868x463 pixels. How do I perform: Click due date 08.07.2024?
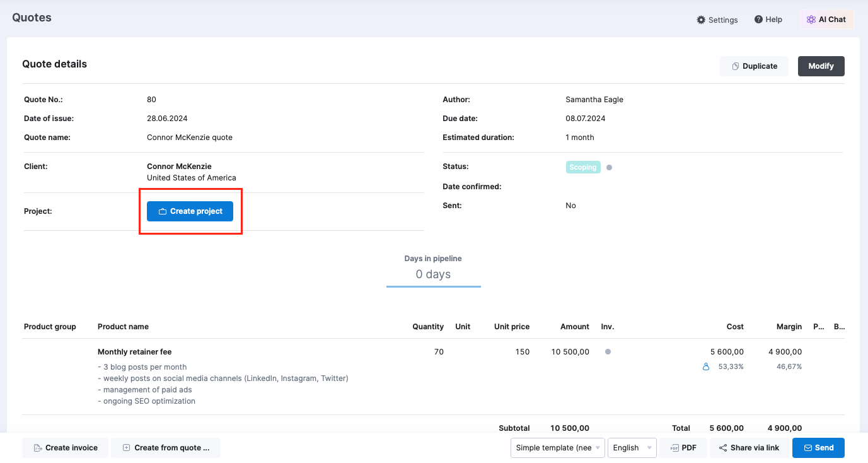pos(586,119)
